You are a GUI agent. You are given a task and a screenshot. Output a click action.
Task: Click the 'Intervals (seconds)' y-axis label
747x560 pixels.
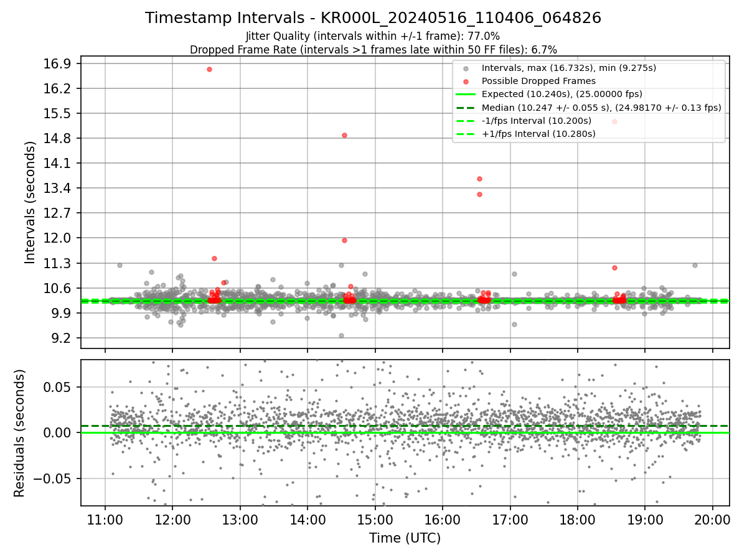point(30,202)
